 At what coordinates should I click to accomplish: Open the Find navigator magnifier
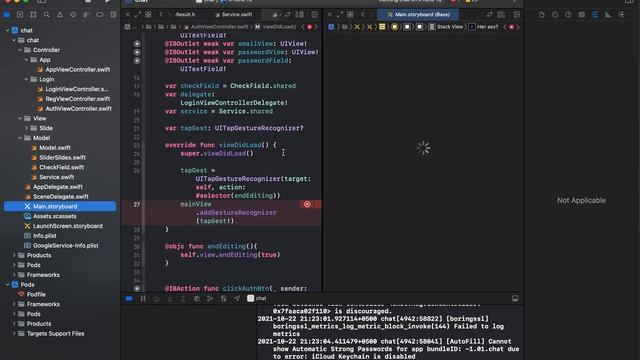pyautogui.click(x=47, y=15)
